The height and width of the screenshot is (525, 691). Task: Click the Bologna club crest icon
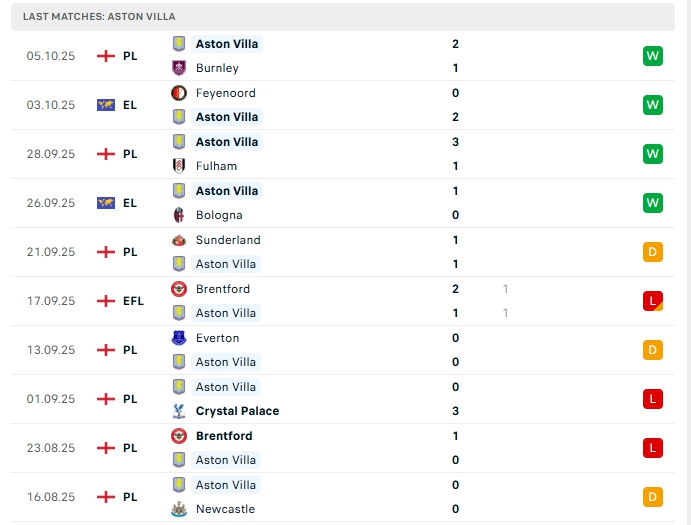click(179, 215)
